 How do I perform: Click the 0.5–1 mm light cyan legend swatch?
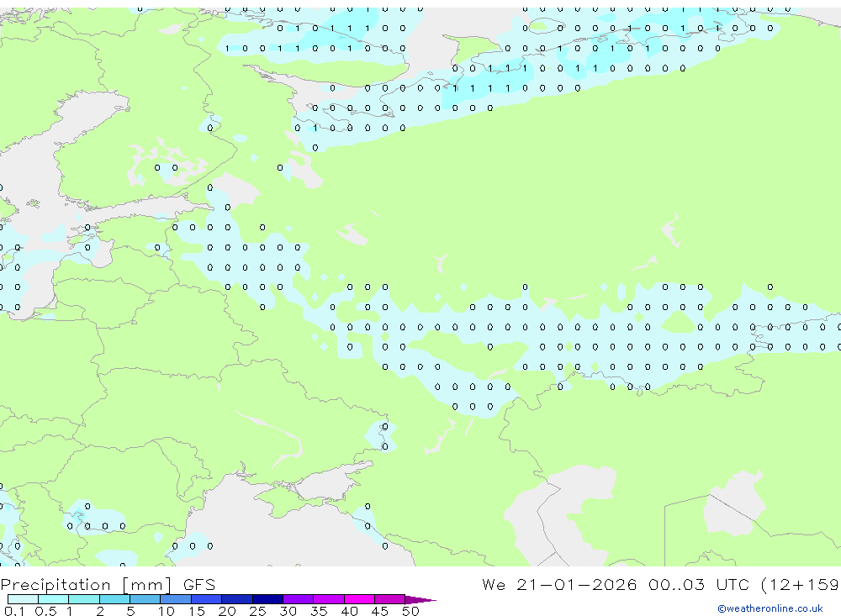[x=54, y=599]
